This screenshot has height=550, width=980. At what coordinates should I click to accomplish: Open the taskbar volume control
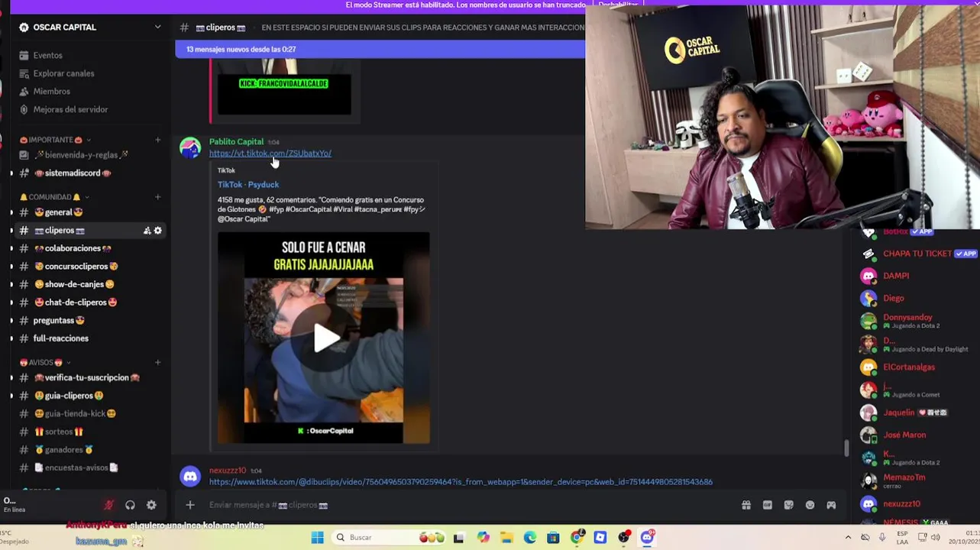tap(935, 538)
